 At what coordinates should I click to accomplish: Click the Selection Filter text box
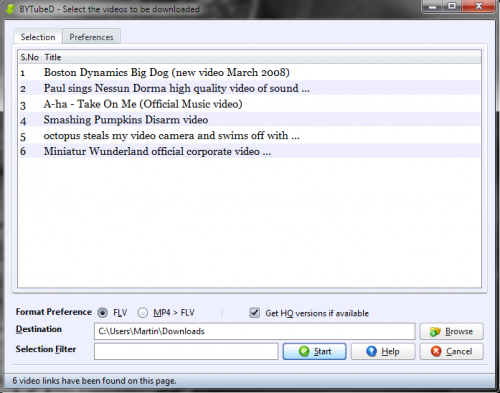(186, 351)
